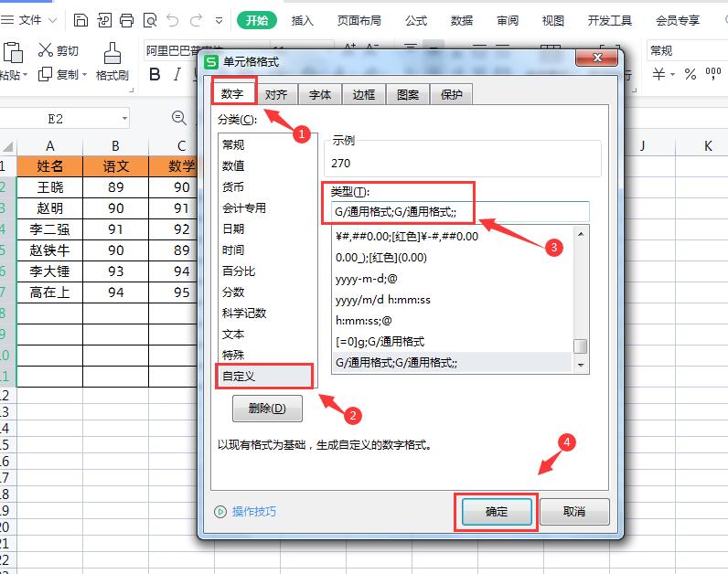Image resolution: width=728 pixels, height=574 pixels.
Task: Switch to the 插入 ribbon tab
Action: [302, 20]
